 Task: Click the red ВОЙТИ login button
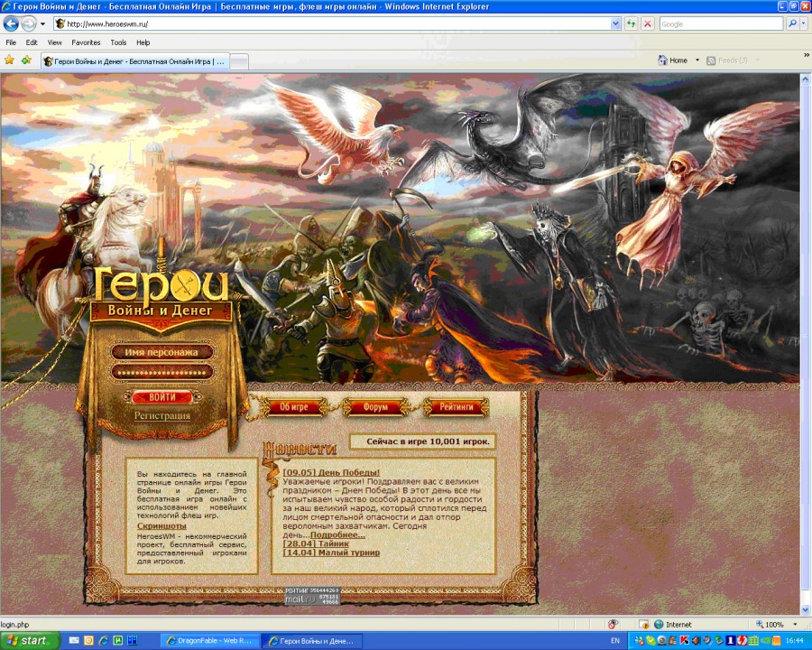click(162, 397)
